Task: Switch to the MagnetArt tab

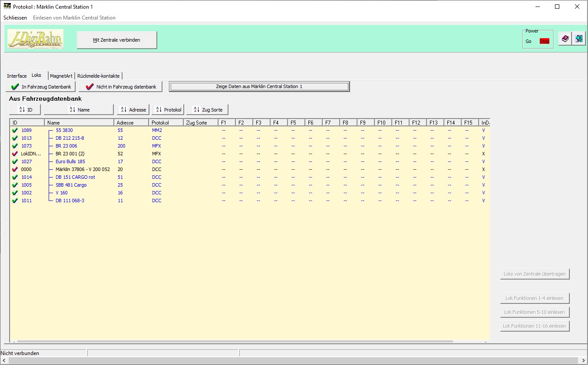Action: tap(61, 76)
